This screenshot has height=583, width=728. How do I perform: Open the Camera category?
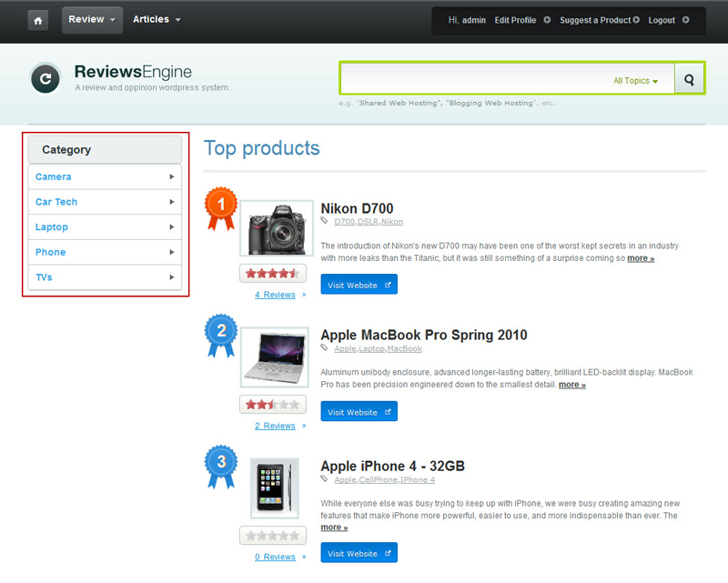(54, 176)
